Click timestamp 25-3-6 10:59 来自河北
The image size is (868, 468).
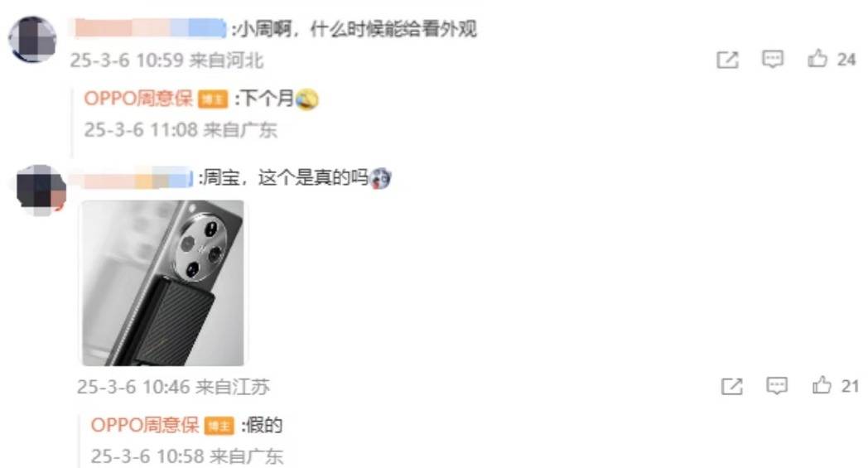pos(166,60)
